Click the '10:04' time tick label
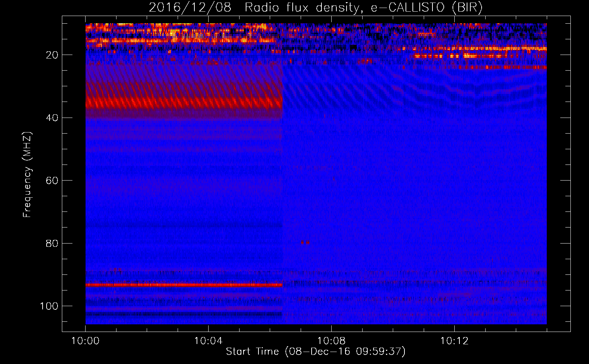 click(x=208, y=341)
